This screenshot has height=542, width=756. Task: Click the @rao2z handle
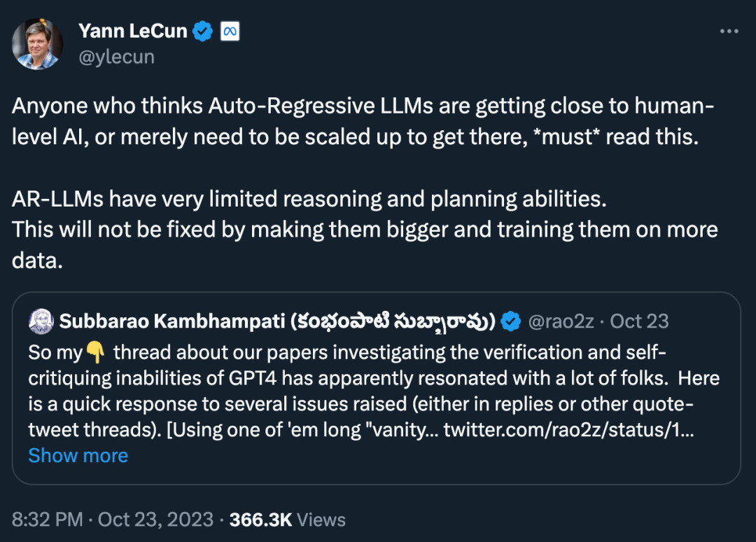(563, 321)
